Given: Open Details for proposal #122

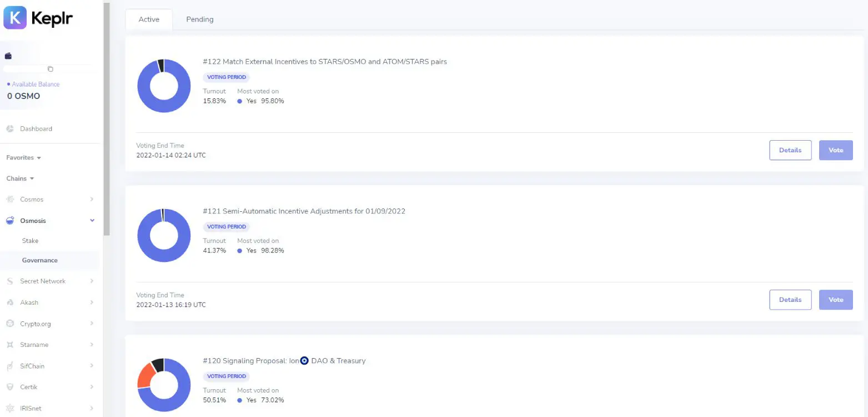Looking at the screenshot, I should click(790, 150).
